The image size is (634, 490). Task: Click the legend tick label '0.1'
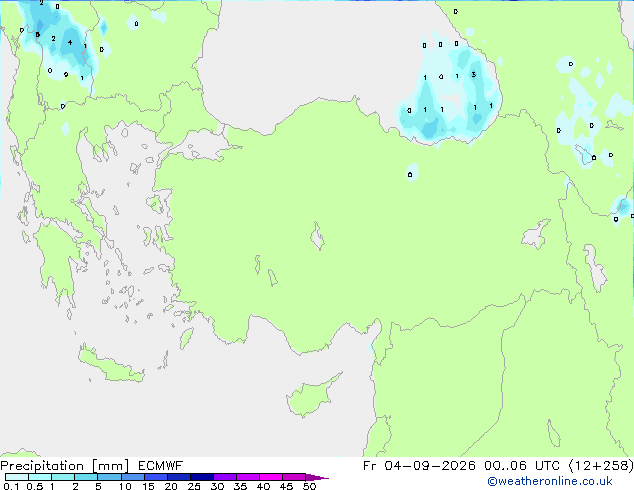11,486
